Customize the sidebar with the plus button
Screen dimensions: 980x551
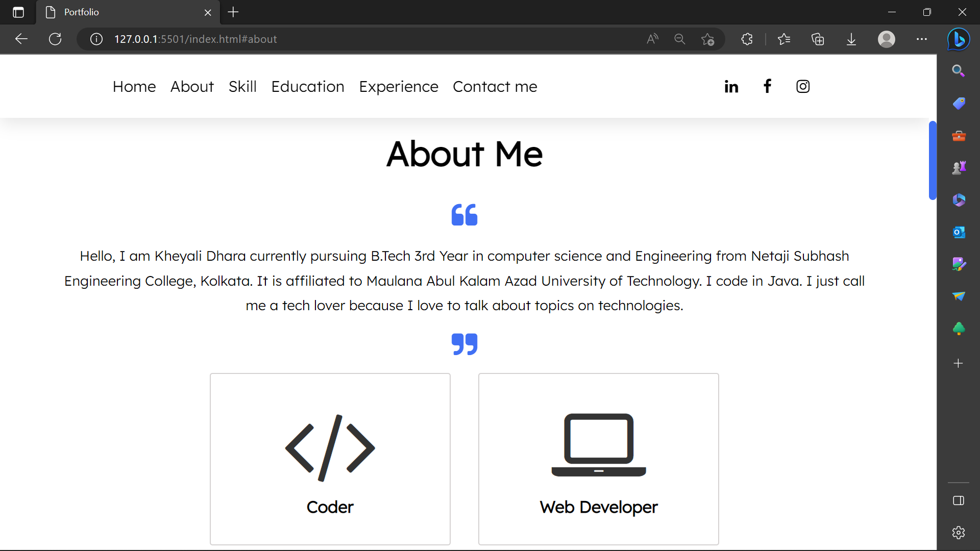(958, 363)
